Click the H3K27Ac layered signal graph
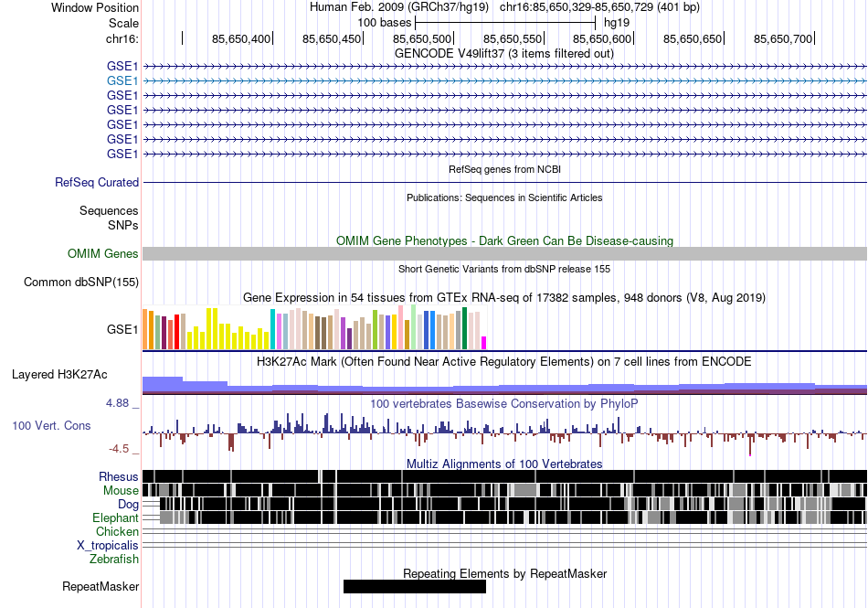The height and width of the screenshot is (608, 868). 505,385
